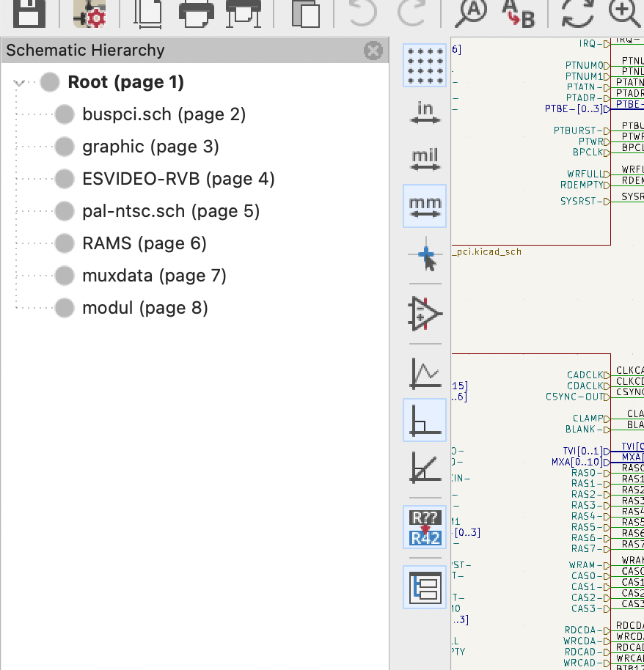Image resolution: width=644 pixels, height=670 pixels.
Task: Toggle hidden pins op-amp icon
Action: pyautogui.click(x=425, y=314)
